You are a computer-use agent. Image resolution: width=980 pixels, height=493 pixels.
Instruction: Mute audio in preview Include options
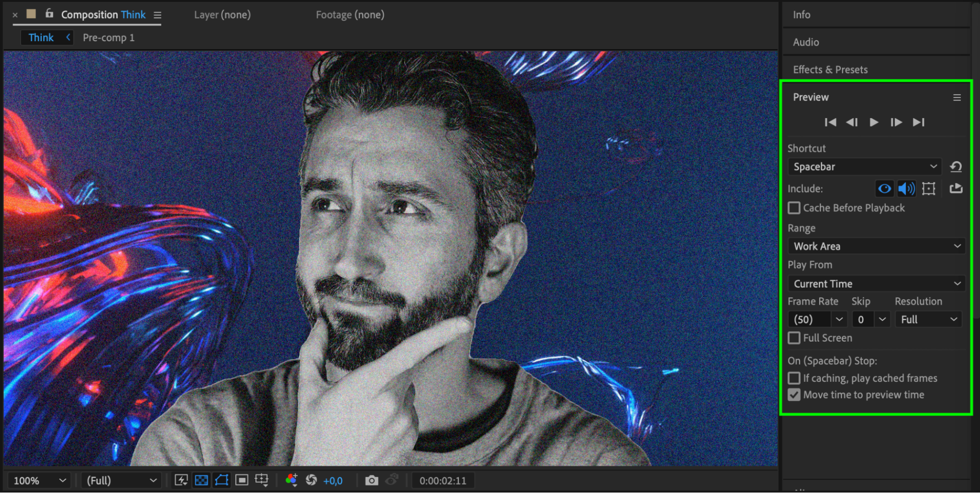[x=906, y=189]
